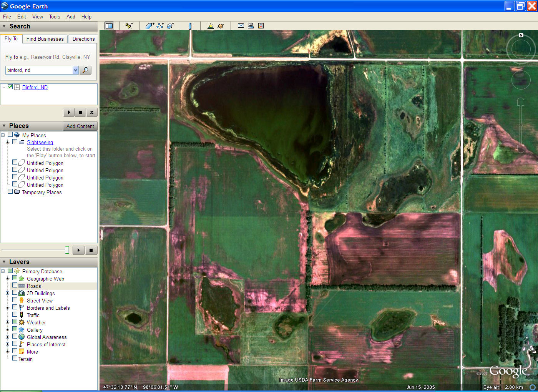The image size is (538, 392).
Task: Open the Binford, ND result link
Action: coord(35,87)
